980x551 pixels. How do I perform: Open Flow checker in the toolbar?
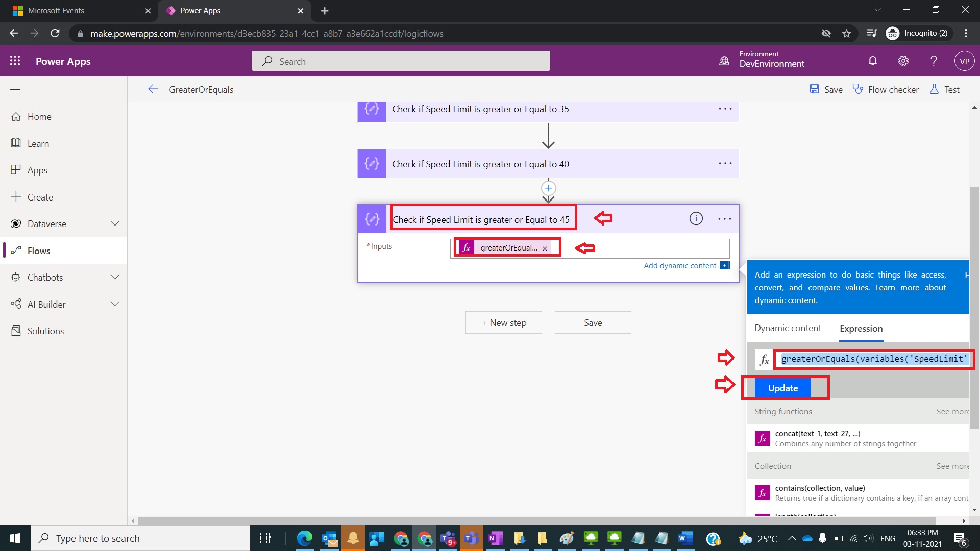(x=886, y=89)
